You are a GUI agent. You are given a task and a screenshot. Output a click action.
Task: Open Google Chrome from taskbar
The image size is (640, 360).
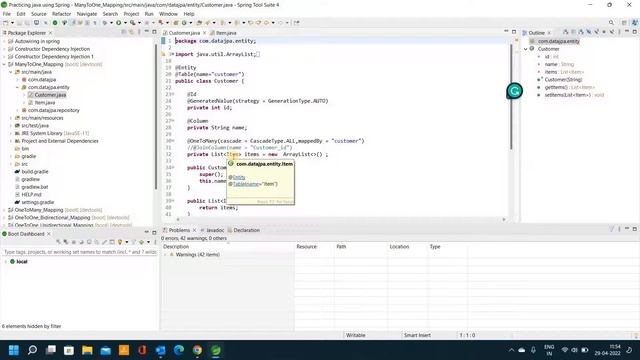tap(197, 350)
